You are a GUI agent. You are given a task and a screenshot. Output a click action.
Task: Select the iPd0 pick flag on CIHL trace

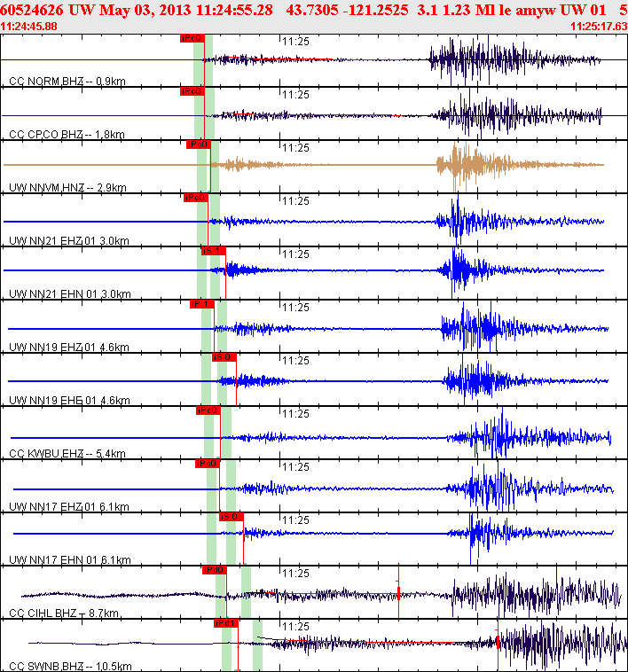coord(215,569)
